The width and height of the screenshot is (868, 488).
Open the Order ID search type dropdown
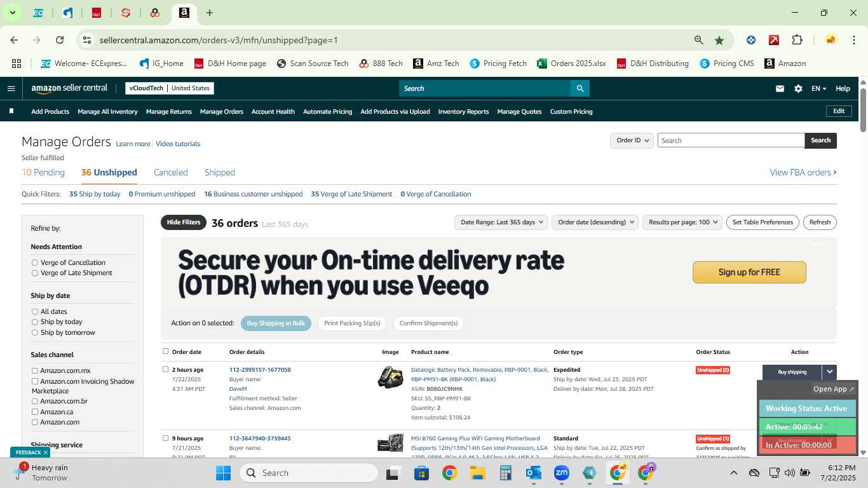(x=632, y=140)
